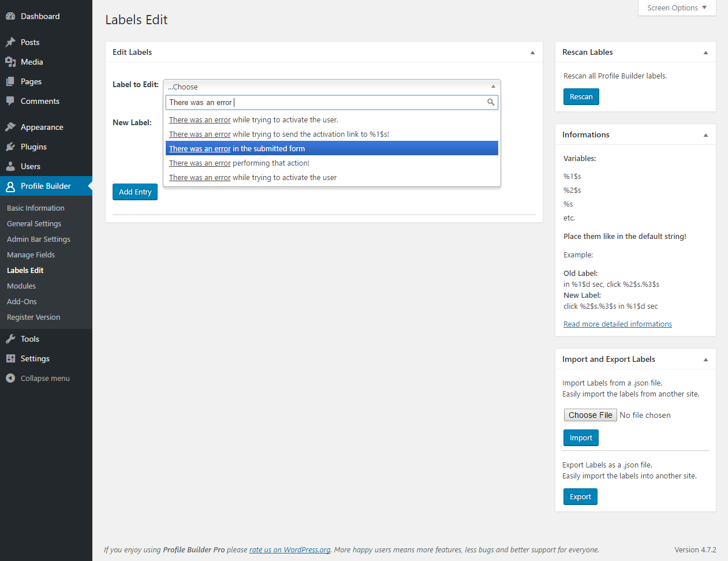Click Collapse menu text
728x561 pixels.
(x=45, y=378)
